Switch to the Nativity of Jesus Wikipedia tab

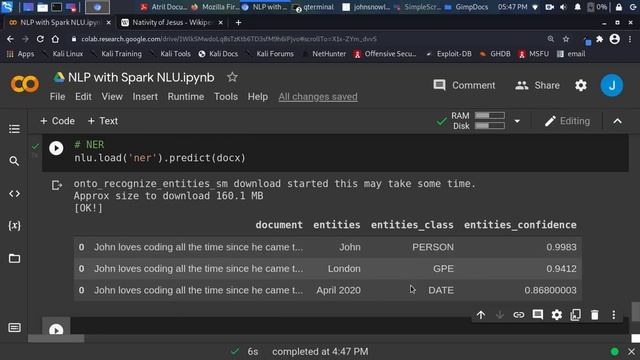(171, 22)
